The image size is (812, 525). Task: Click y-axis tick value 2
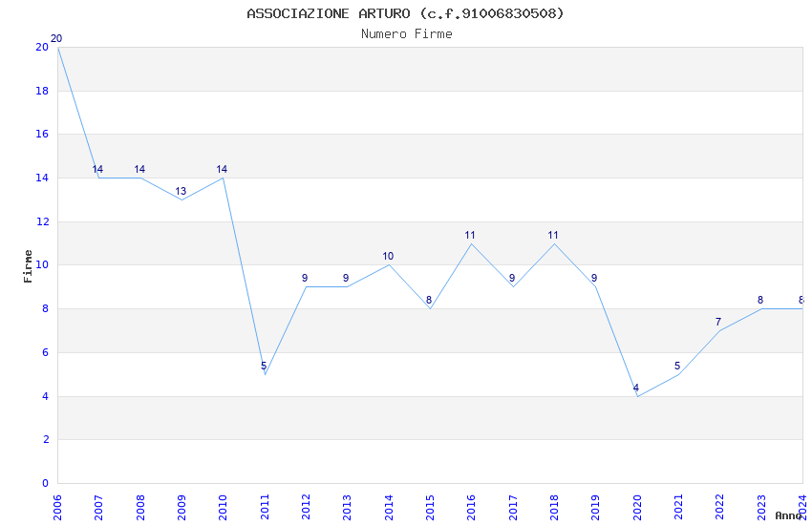pos(46,440)
